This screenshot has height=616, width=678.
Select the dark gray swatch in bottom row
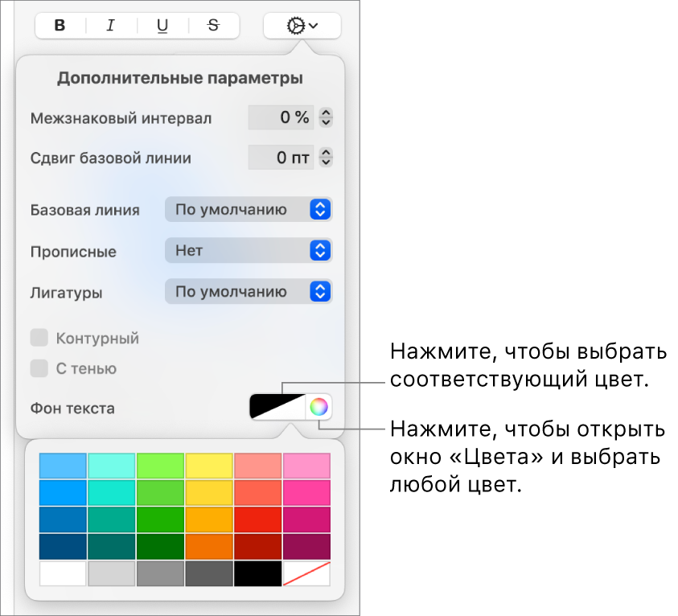point(209,573)
